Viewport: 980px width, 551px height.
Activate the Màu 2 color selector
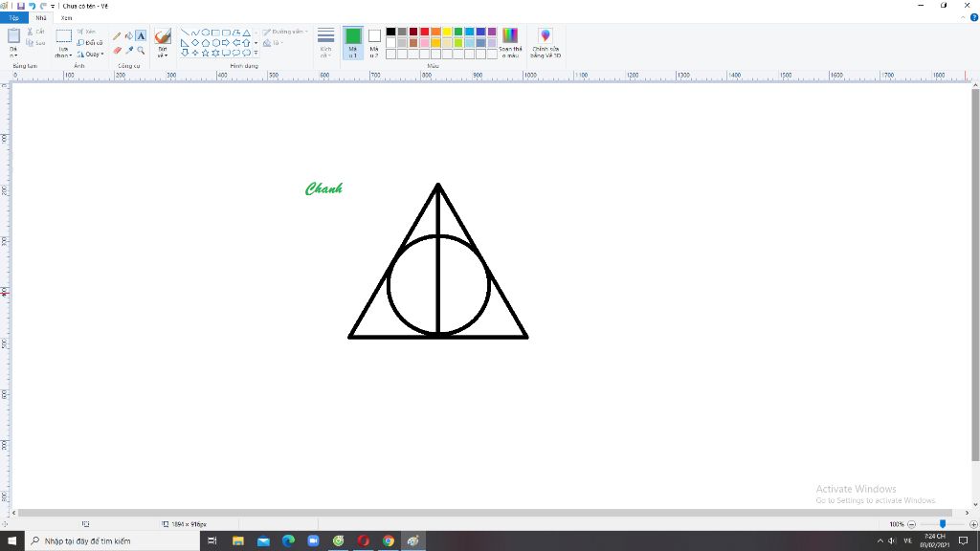point(374,43)
